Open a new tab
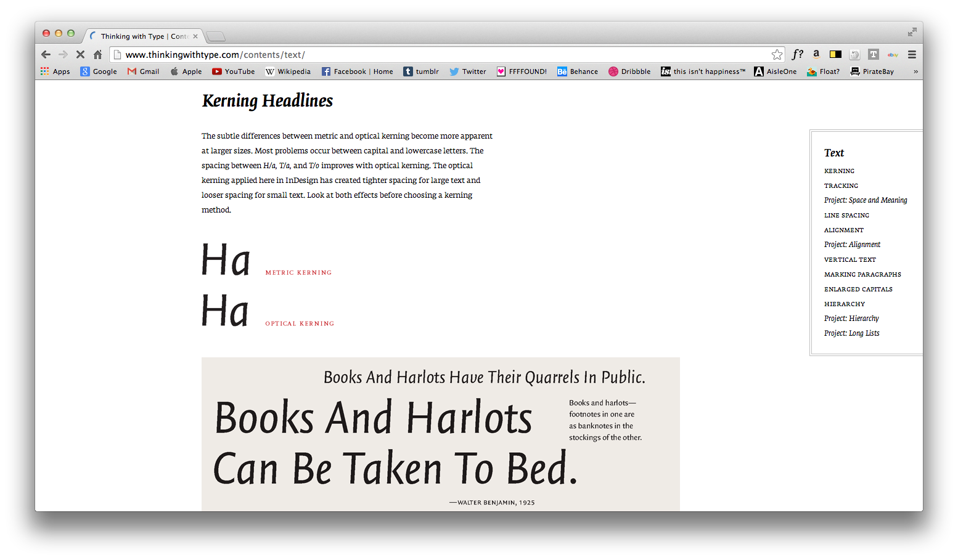This screenshot has width=958, height=560. tap(216, 36)
